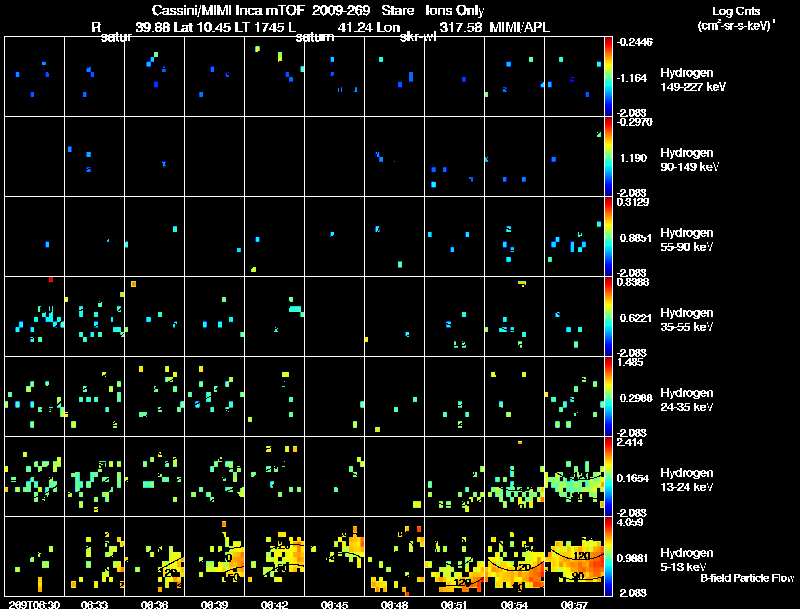Screen dimensions: 800x609
Task: Click the Log Cnts units header
Action: click(x=736, y=18)
